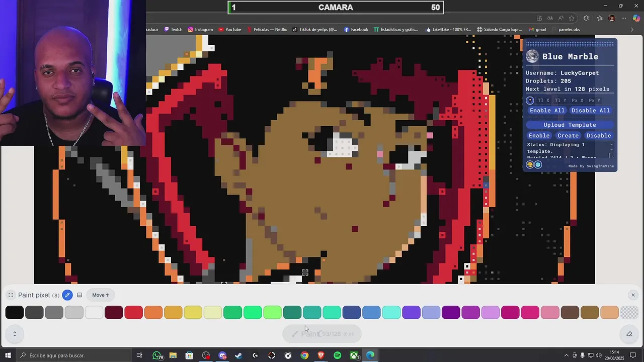Image resolution: width=644 pixels, height=362 pixels.
Task: Click the globe icon in Blue Marble footer
Action: (x=538, y=165)
